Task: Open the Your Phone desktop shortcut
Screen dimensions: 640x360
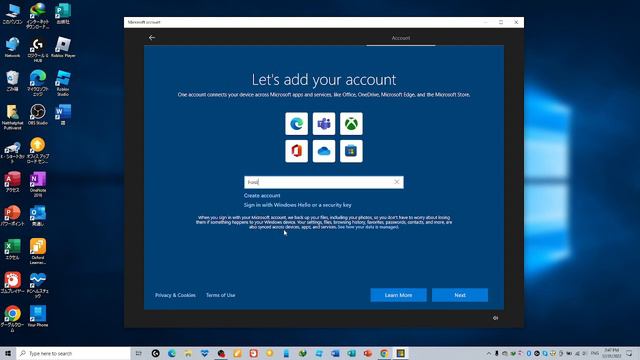Action: point(38,317)
